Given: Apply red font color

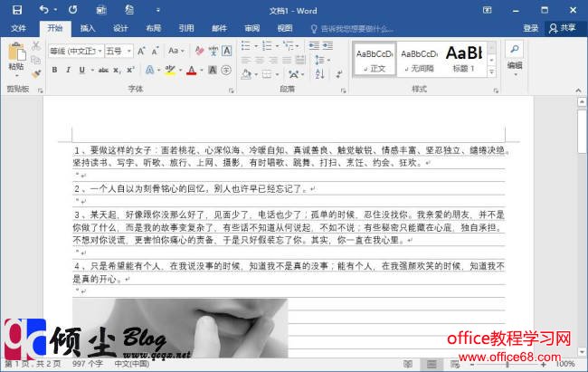Looking at the screenshot, I should click(x=192, y=71).
